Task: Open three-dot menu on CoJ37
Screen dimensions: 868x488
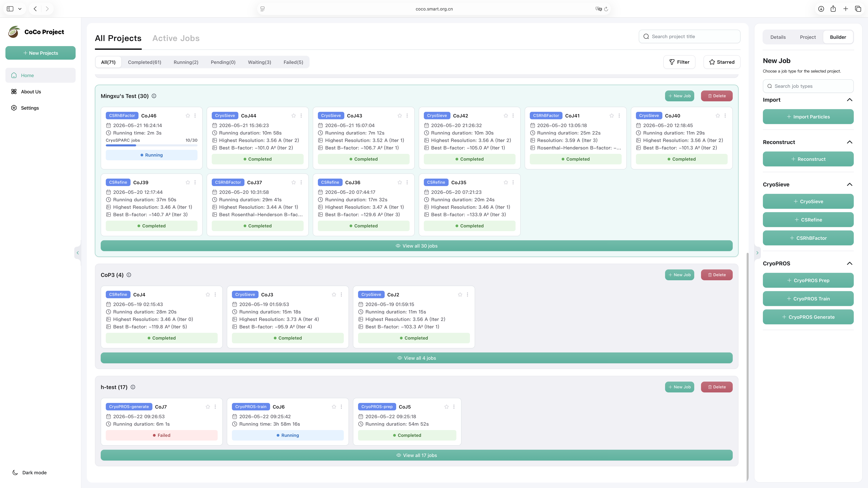Action: pos(301,182)
